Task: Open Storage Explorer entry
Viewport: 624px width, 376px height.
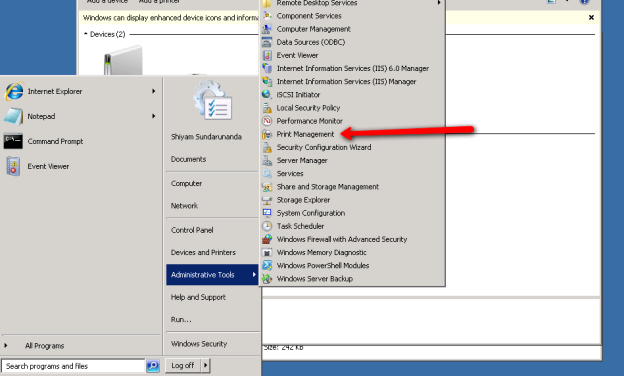Action: (303, 200)
